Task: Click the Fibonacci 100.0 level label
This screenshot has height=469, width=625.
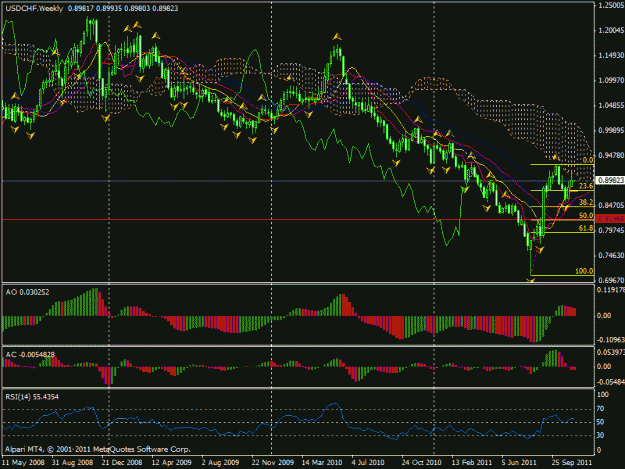Action: (584, 271)
